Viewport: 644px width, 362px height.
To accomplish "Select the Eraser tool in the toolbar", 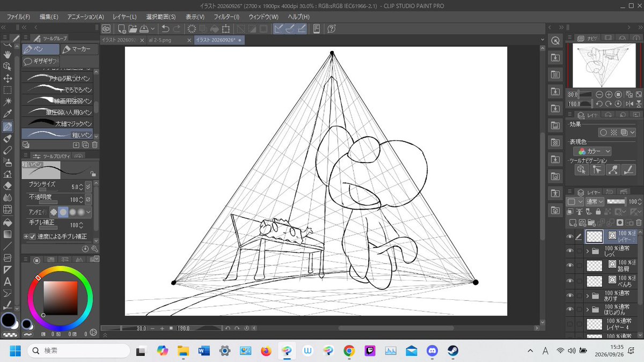I will pyautogui.click(x=8, y=186).
